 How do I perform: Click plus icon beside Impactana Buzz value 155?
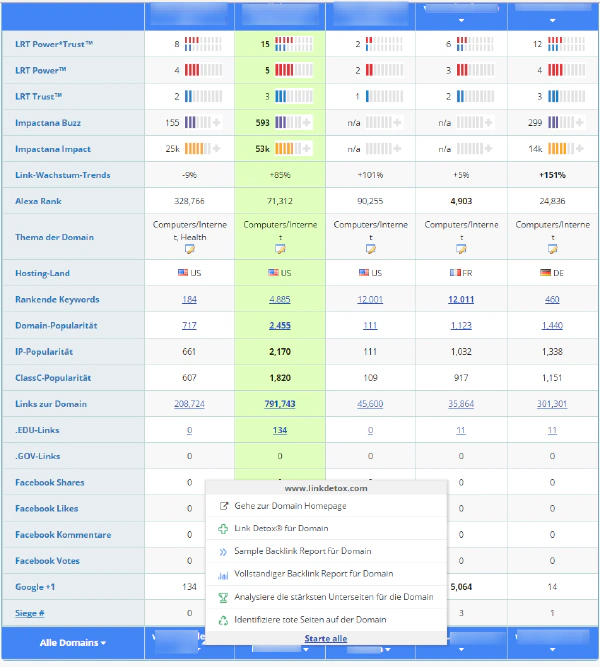coord(217,123)
